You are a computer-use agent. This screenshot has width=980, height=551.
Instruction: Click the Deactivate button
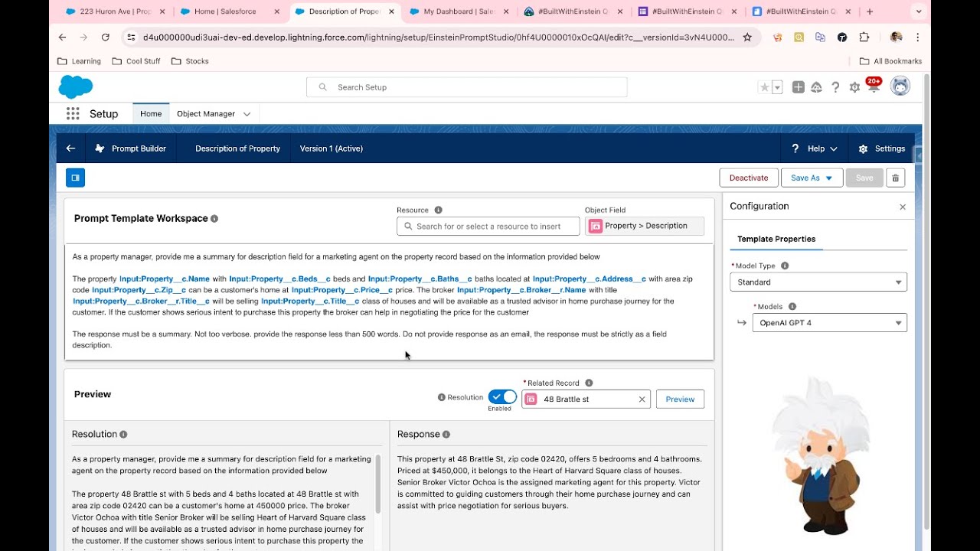(749, 178)
